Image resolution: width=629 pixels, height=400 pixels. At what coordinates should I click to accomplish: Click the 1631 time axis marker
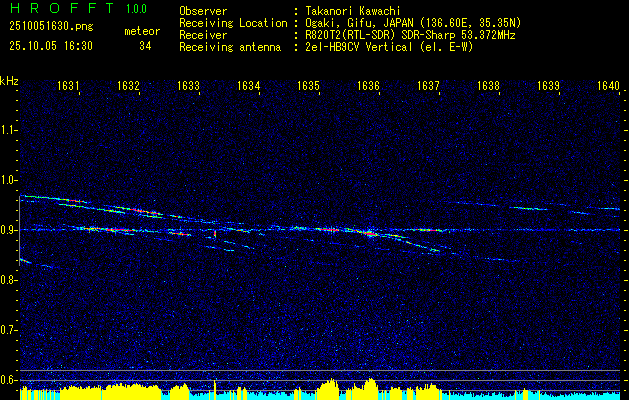pos(68,85)
